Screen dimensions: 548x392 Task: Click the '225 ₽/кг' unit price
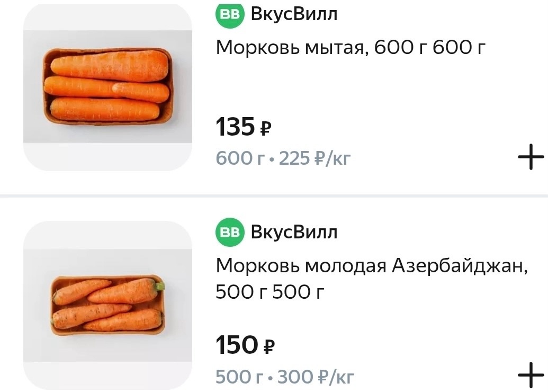click(315, 158)
